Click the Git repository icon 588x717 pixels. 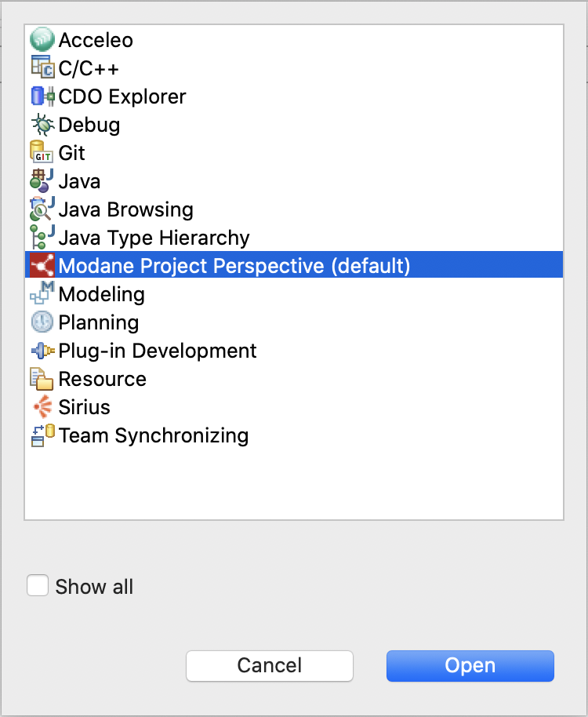point(42,152)
